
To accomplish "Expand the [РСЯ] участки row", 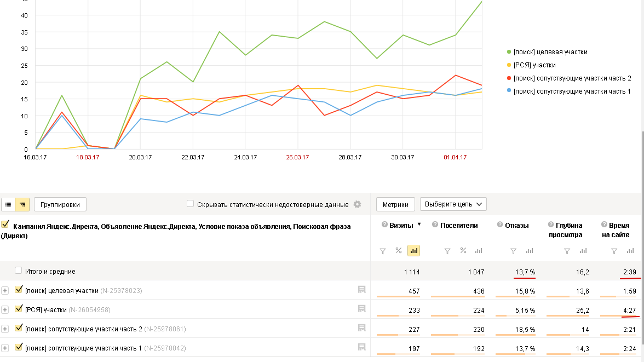I will (x=5, y=310).
